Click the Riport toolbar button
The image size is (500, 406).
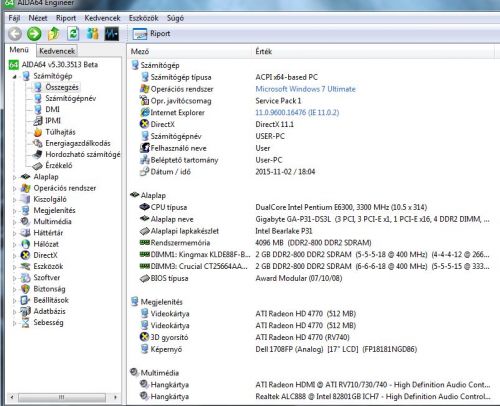coord(152,34)
